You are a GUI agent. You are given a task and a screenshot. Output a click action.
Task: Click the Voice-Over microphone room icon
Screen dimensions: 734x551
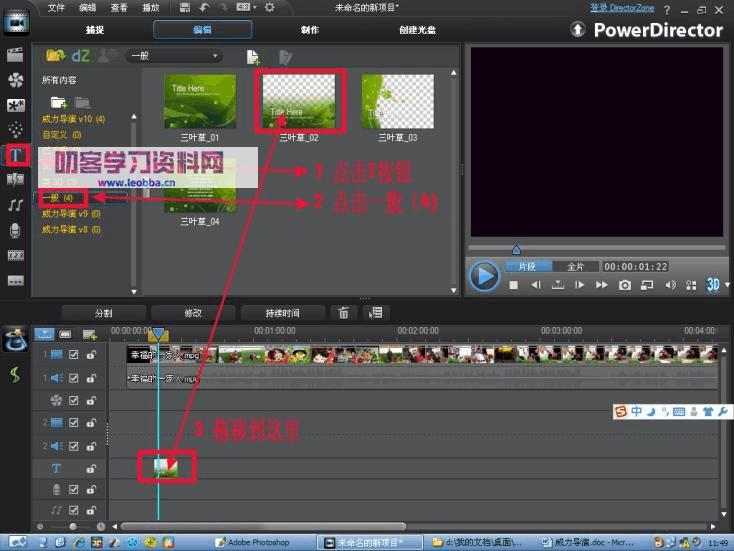tap(15, 230)
